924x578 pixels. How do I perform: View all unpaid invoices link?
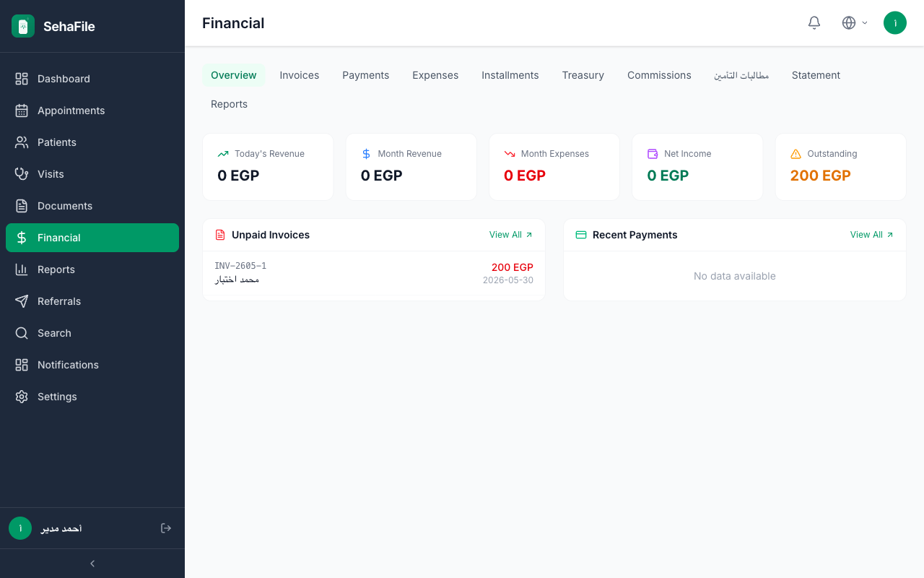tap(511, 235)
